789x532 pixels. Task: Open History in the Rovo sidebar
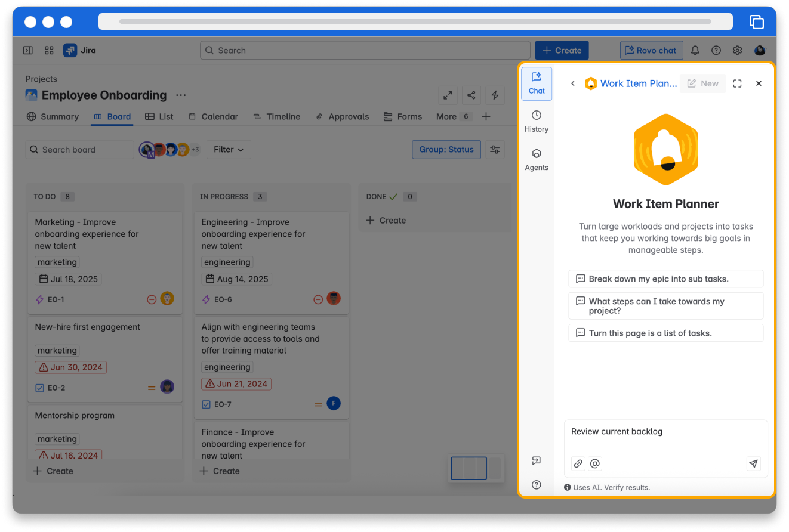[537, 122]
